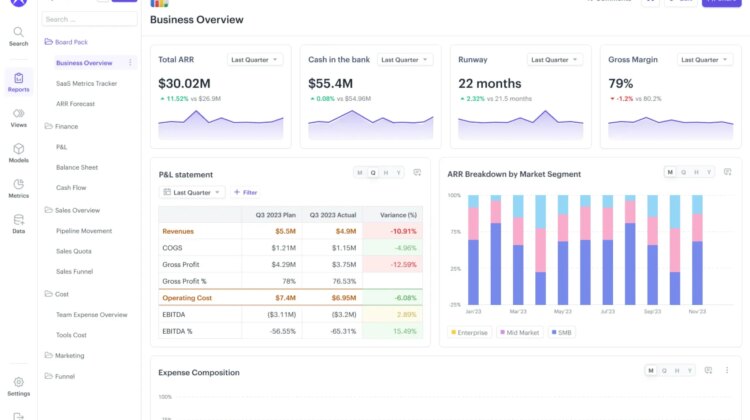The image size is (750, 420).
Task: Set Expense Composition to yearly (Y)
Action: 690,371
